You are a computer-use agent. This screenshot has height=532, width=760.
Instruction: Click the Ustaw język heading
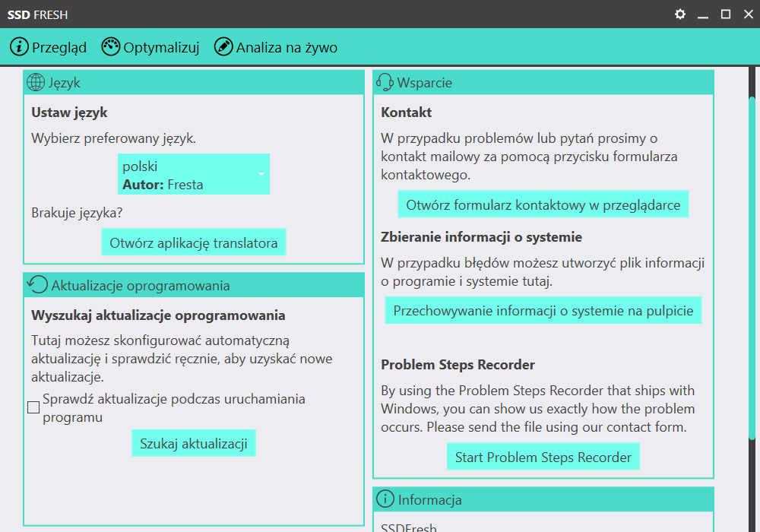69,112
